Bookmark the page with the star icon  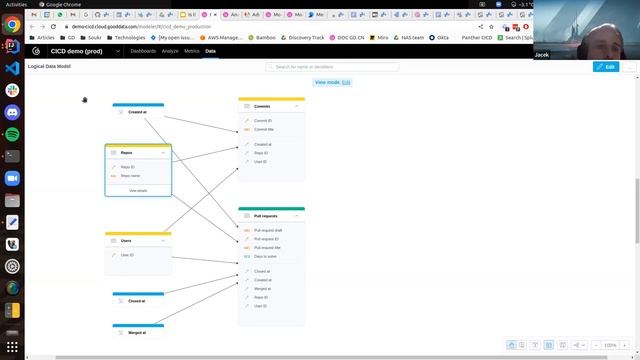tap(491, 27)
